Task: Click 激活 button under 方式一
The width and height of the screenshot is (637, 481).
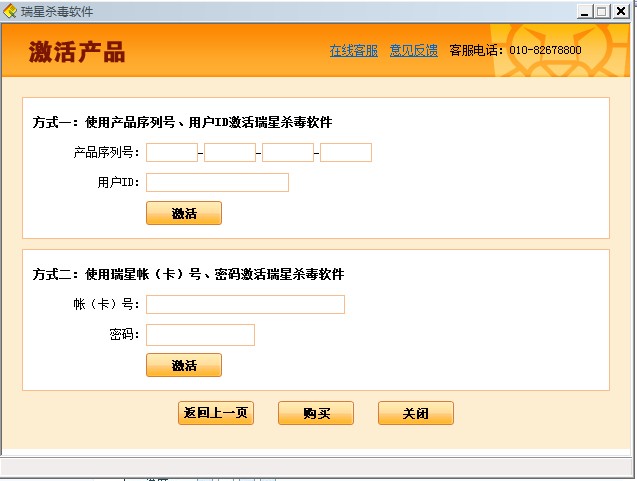Action: click(184, 213)
